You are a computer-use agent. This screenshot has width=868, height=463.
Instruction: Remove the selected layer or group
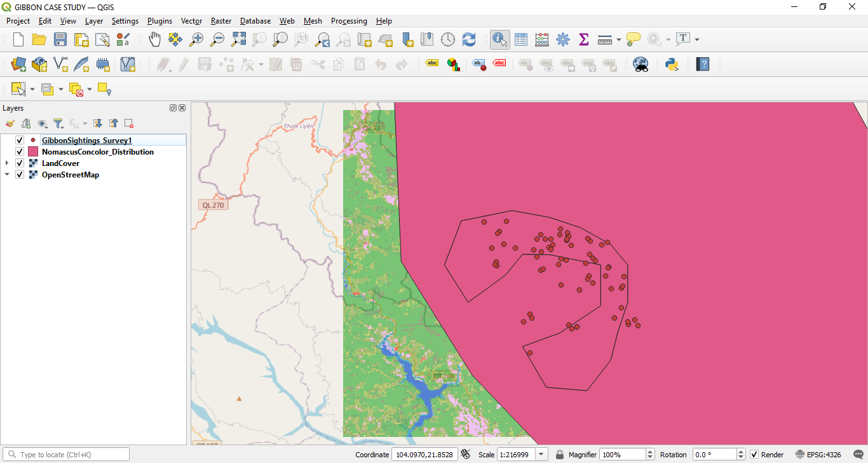129,123
